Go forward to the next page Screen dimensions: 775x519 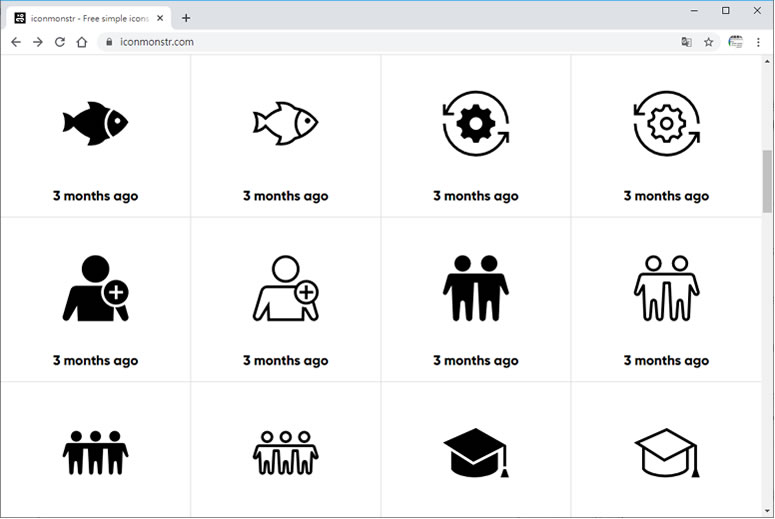point(38,42)
